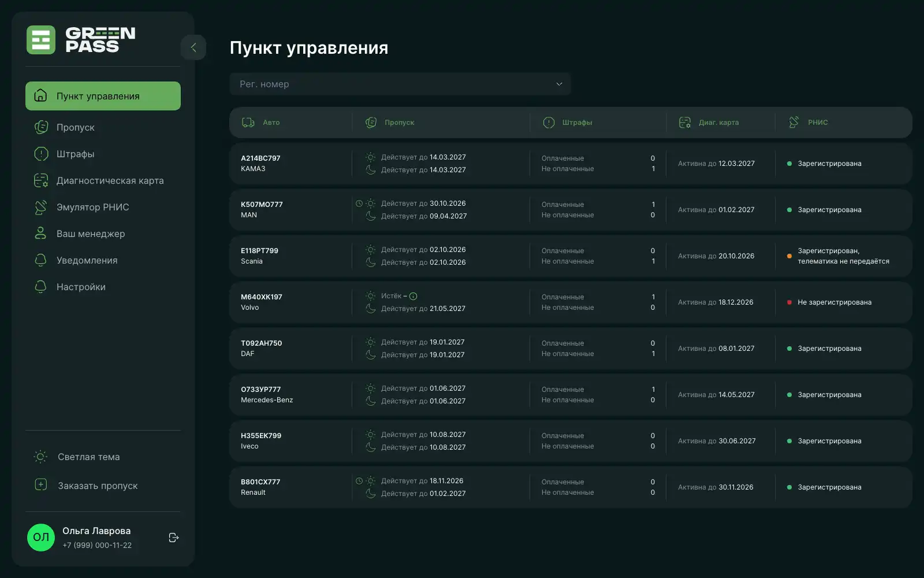Click the Пропуск column header icon

[371, 123]
